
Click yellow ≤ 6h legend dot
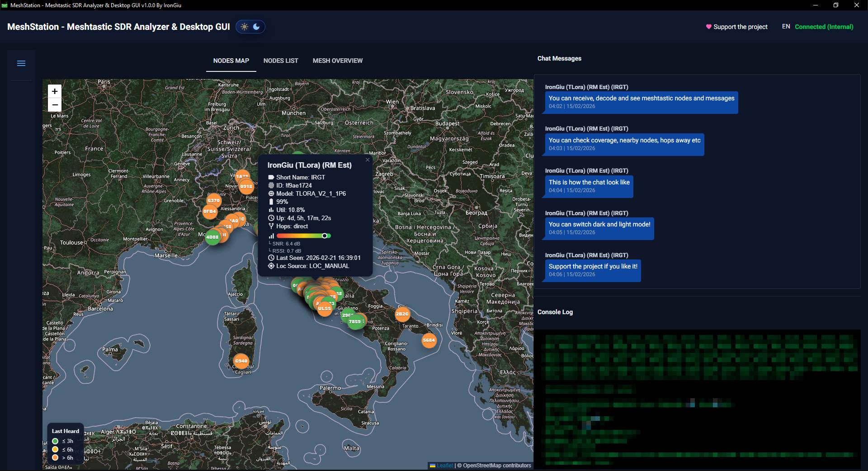coord(55,449)
